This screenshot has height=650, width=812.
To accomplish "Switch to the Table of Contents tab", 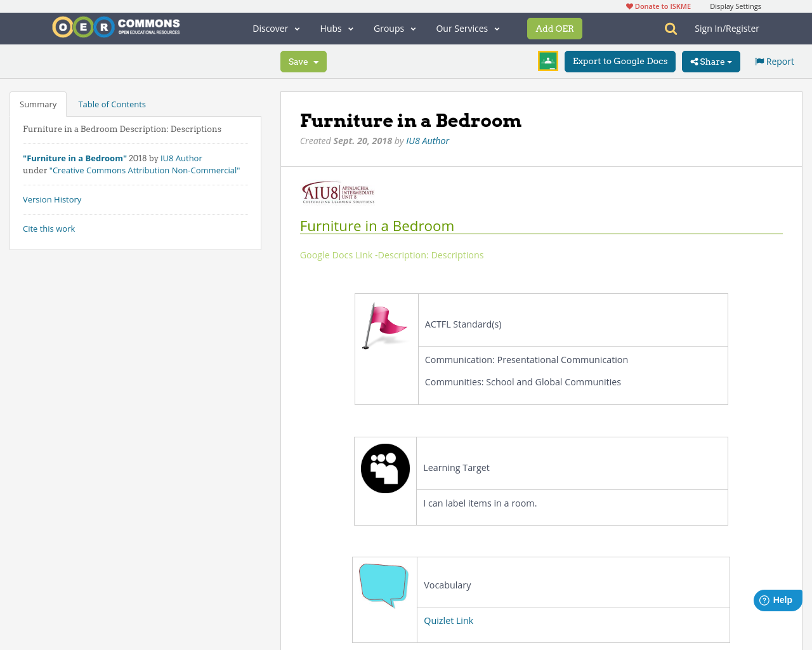I will pos(112,104).
